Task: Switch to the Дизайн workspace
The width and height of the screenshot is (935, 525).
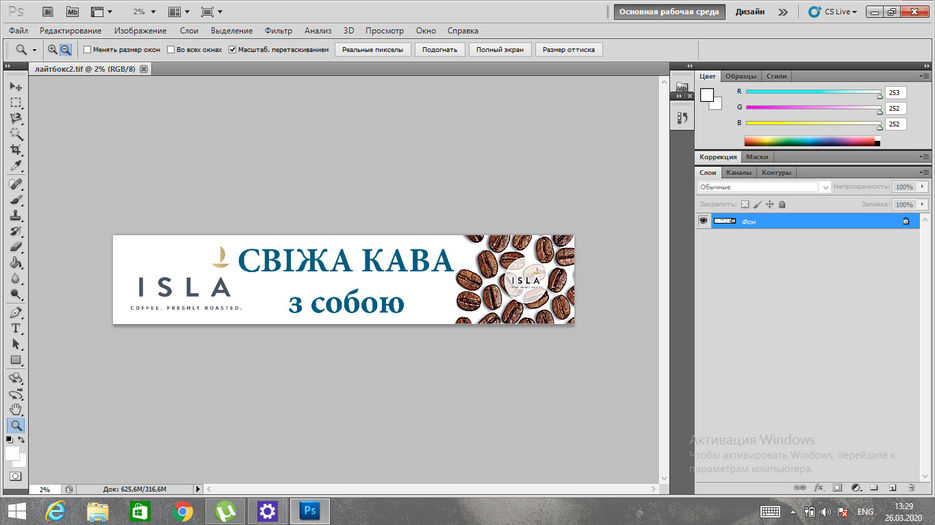Action: 750,11
